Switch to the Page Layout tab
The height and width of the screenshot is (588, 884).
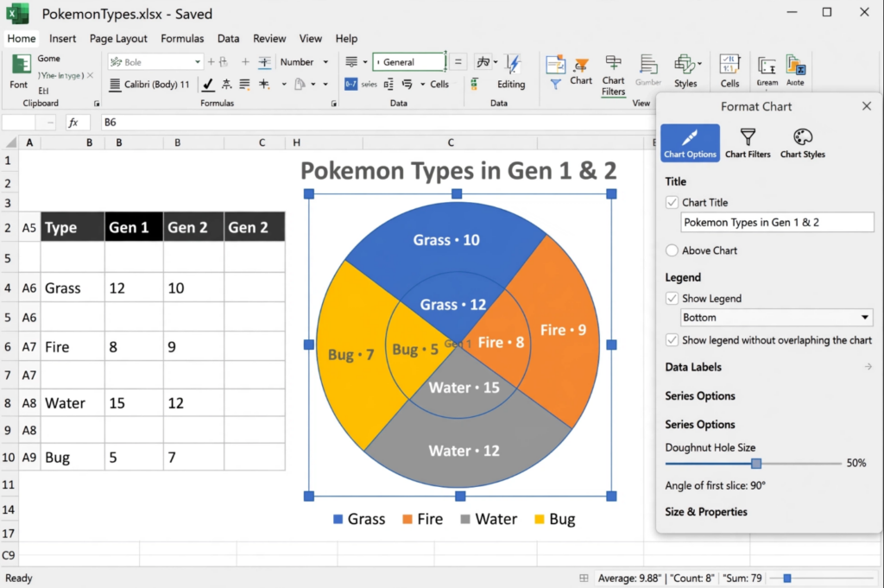click(x=118, y=38)
